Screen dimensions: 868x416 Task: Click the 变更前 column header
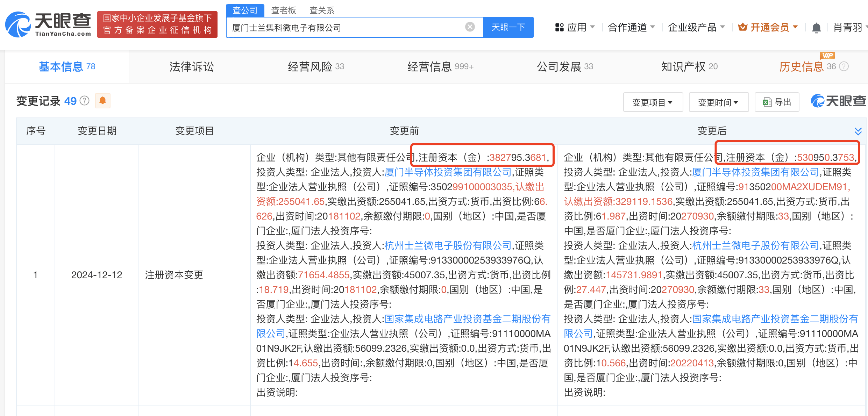(x=404, y=131)
